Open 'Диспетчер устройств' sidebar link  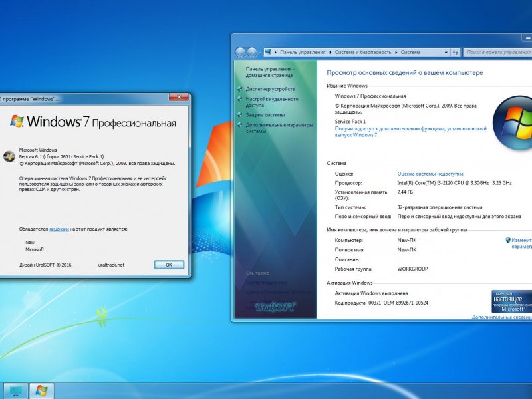pos(270,89)
